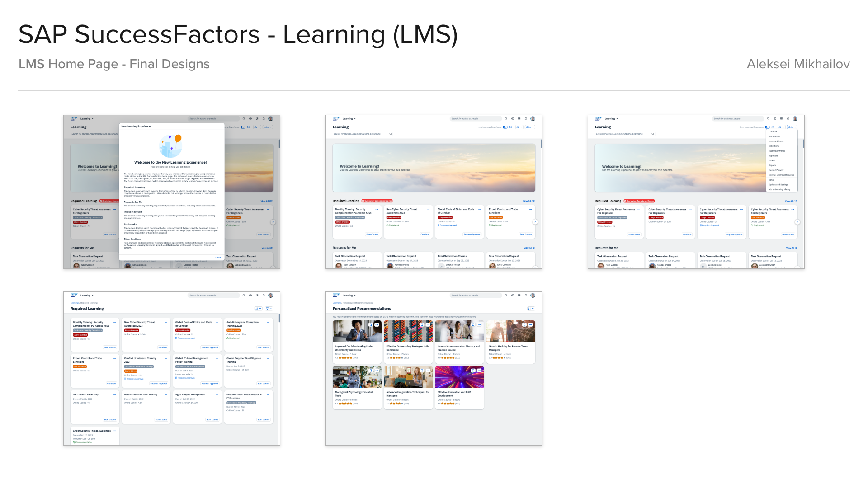Click course search field in Links menu mockup
The height and width of the screenshot is (488, 868).
(x=625, y=134)
